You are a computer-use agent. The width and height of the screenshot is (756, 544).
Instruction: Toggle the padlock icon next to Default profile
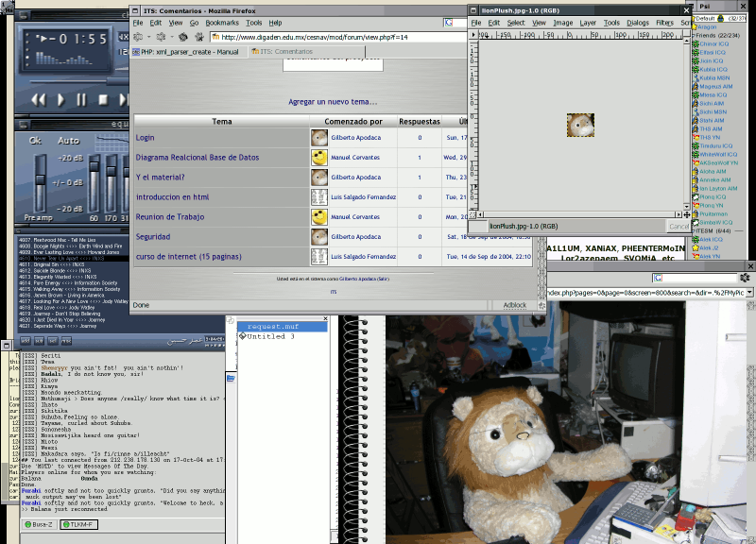[x=720, y=19]
